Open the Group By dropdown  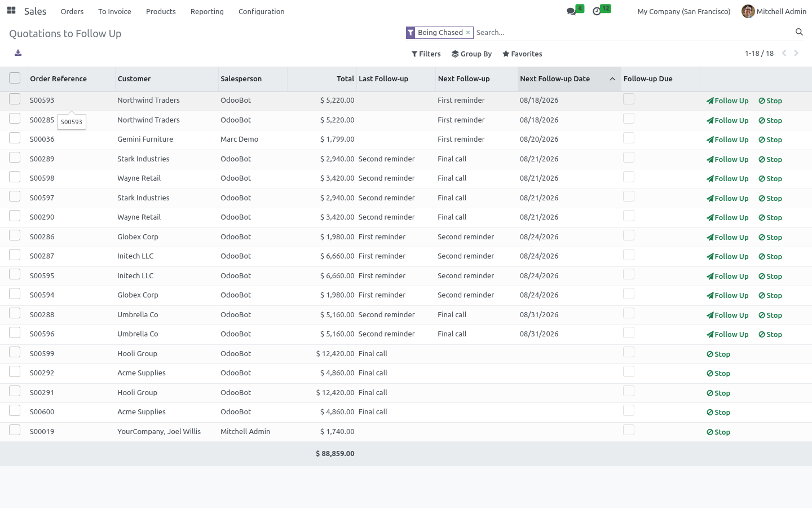pos(472,54)
